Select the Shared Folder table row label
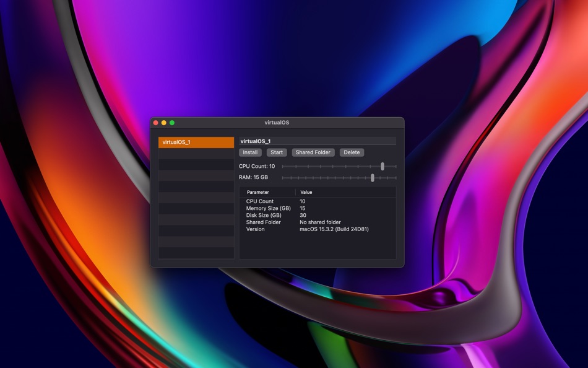The width and height of the screenshot is (588, 368). 263,222
